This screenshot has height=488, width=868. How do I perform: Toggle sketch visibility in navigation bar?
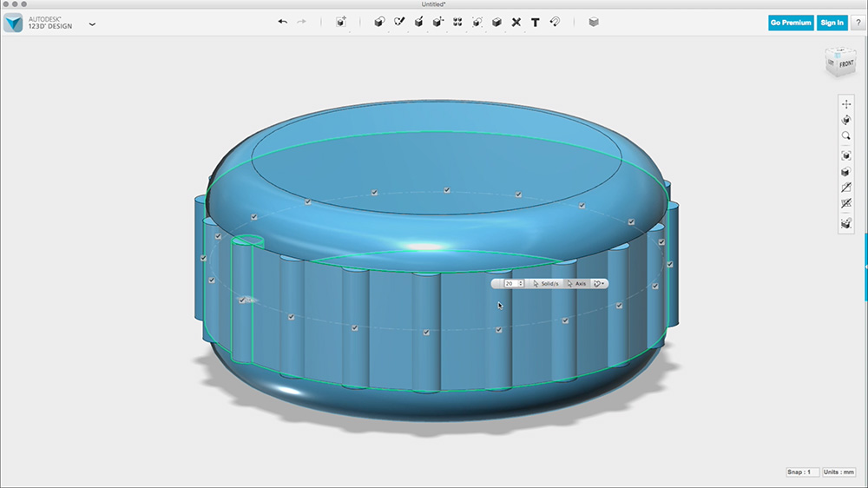845,188
